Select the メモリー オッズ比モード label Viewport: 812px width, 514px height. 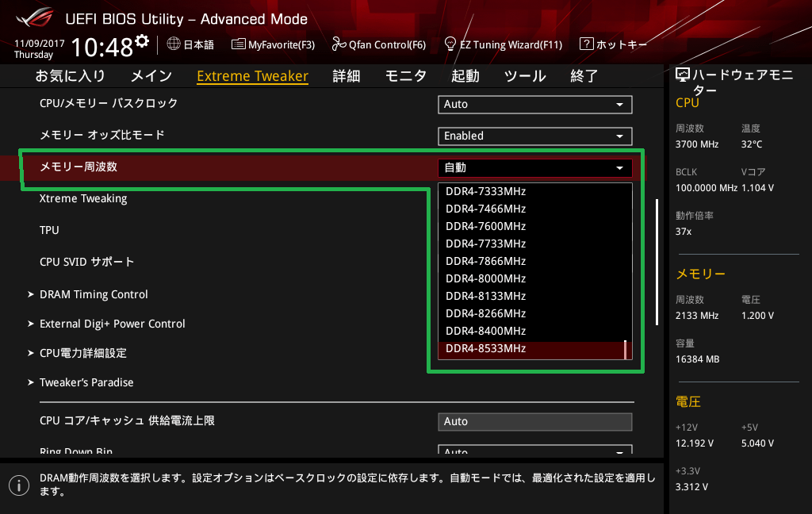click(102, 135)
